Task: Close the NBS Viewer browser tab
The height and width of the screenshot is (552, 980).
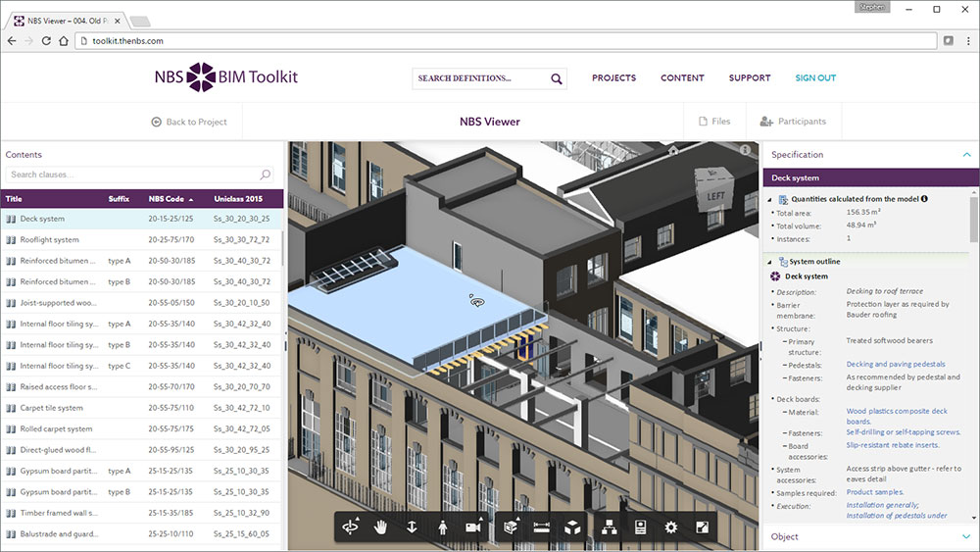Action: coord(118,21)
